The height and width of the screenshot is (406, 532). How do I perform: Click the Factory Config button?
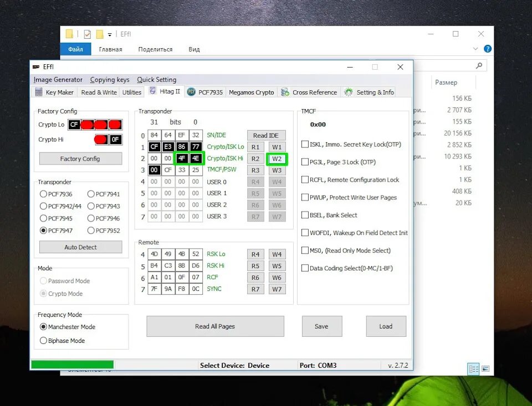click(80, 159)
